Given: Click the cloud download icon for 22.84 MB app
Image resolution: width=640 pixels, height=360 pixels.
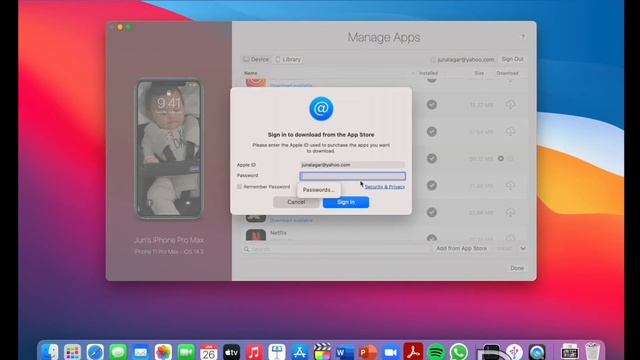Looking at the screenshot, I should [x=510, y=213].
